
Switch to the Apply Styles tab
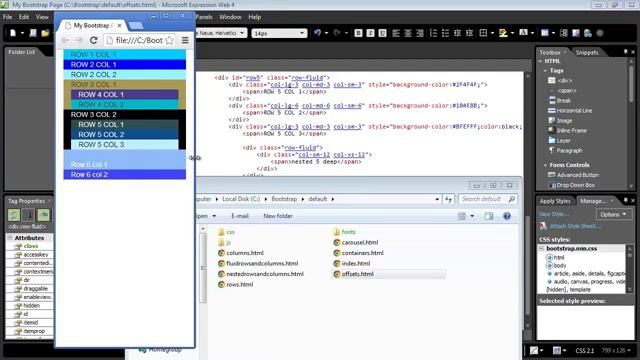tap(555, 201)
